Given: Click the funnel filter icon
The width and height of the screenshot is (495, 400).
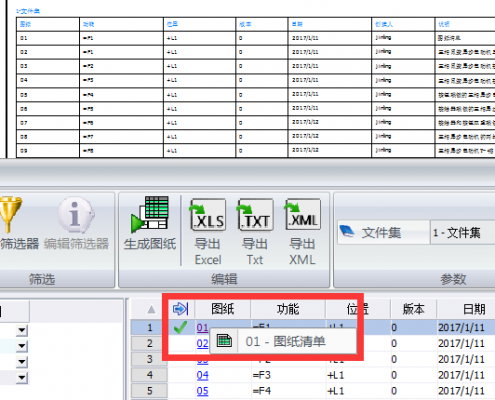Looking at the screenshot, I should coord(10,214).
